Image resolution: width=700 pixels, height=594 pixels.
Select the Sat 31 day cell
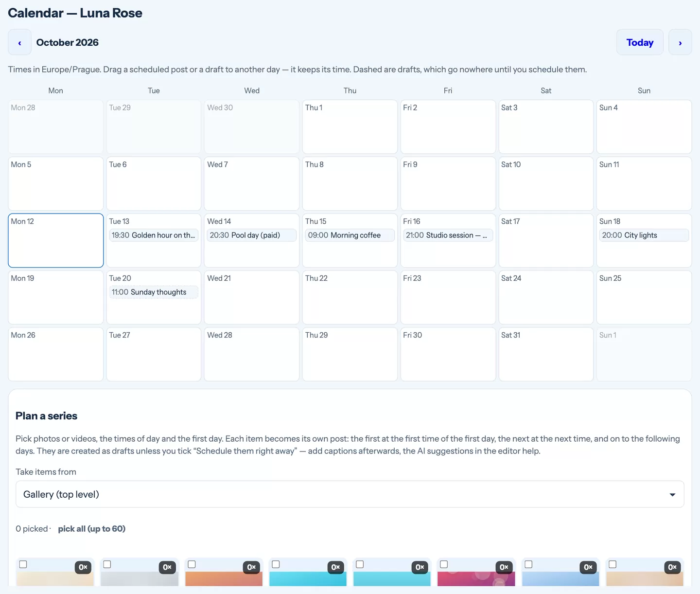pyautogui.click(x=546, y=354)
